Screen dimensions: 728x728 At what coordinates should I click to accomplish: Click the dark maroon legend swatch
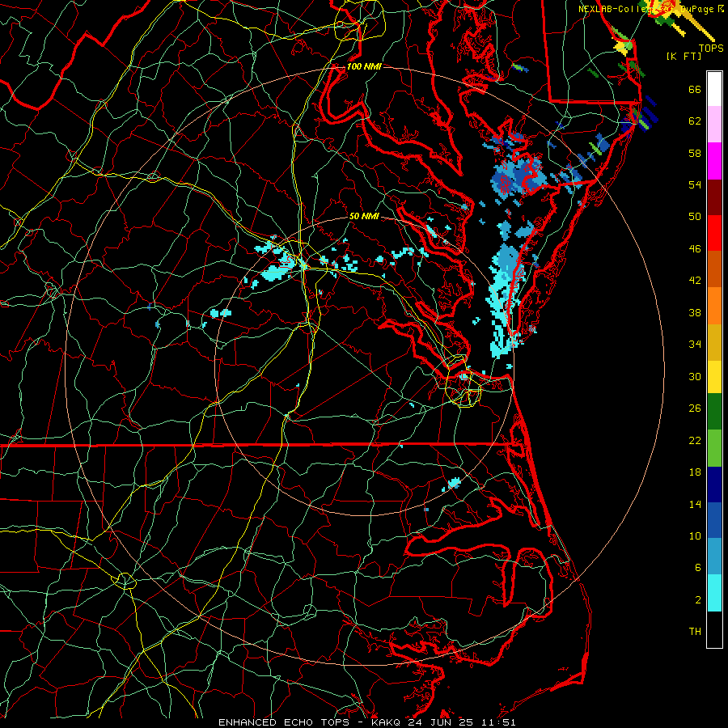714,197
